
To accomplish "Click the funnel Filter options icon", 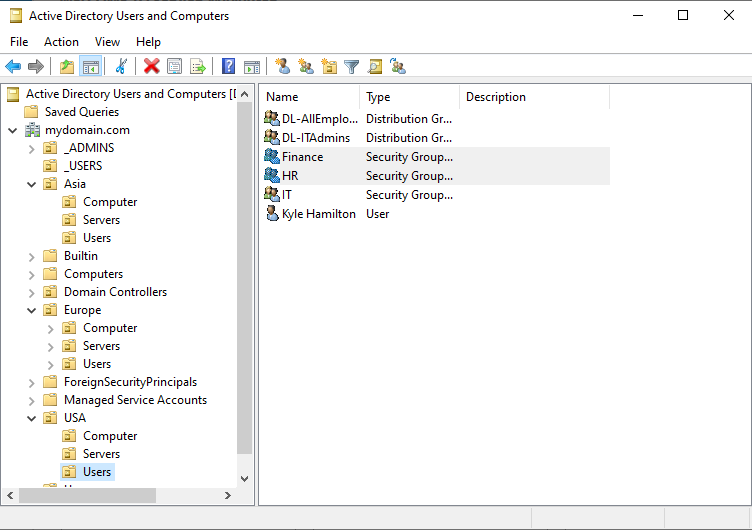I will (352, 67).
